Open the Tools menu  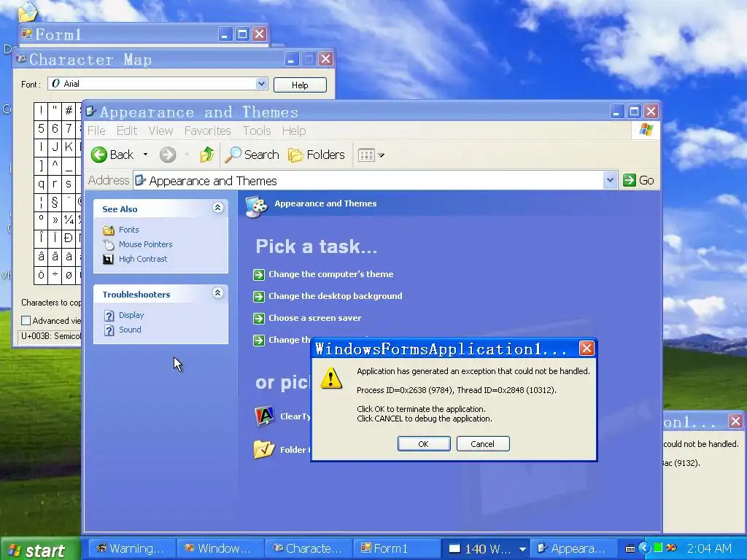(257, 131)
